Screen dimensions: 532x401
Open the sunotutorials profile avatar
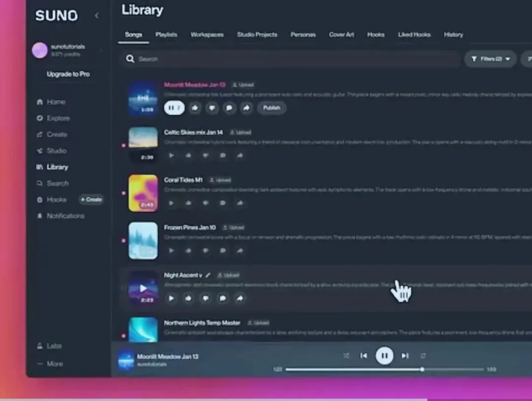click(40, 50)
